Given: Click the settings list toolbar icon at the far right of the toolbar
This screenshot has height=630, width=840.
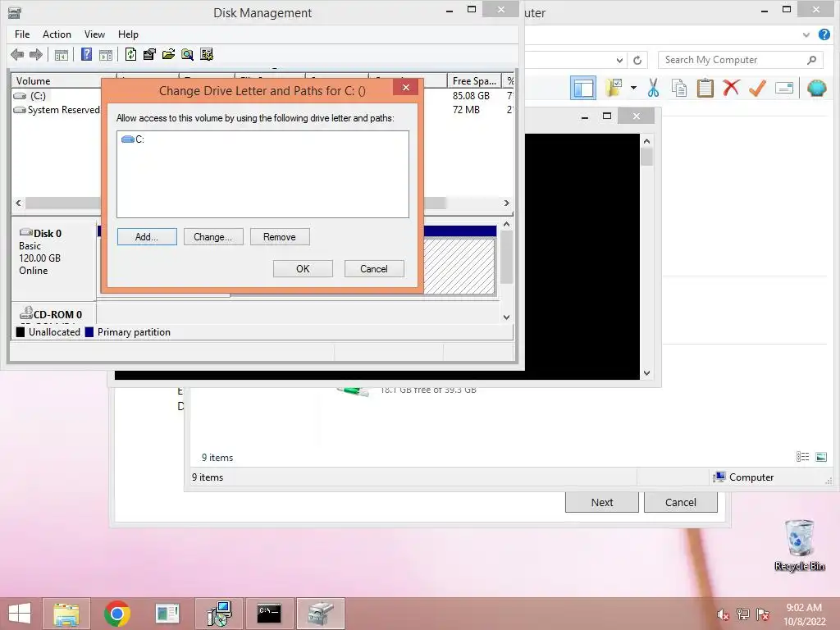Looking at the screenshot, I should click(206, 54).
